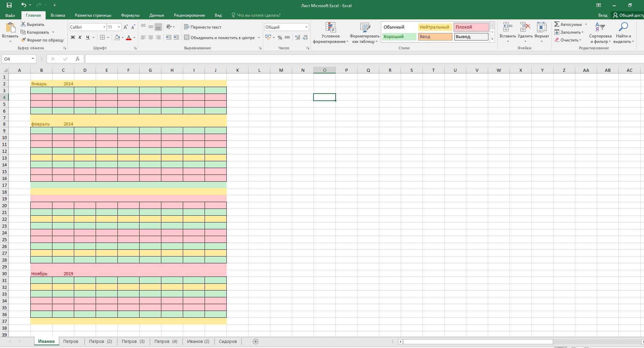Viewport: 644px width, 348px height.
Task: Switch to the Формулы tab
Action: 130,15
